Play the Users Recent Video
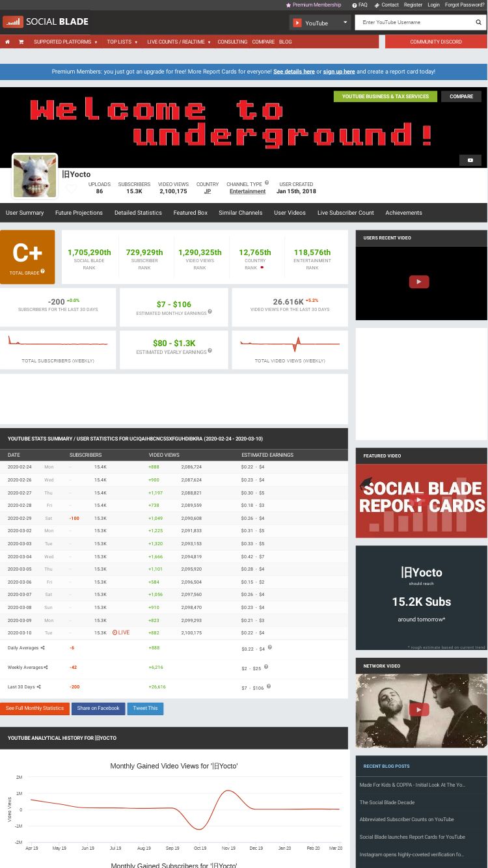 [418, 282]
